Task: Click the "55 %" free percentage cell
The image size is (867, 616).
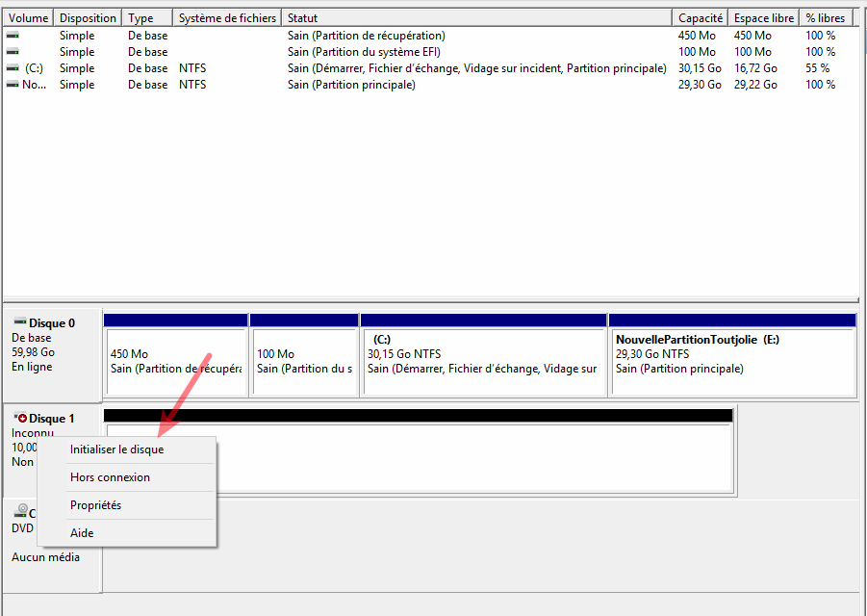Action: coord(818,68)
